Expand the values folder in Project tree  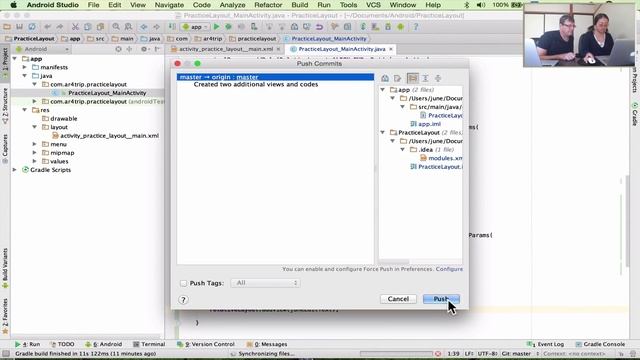(35, 162)
